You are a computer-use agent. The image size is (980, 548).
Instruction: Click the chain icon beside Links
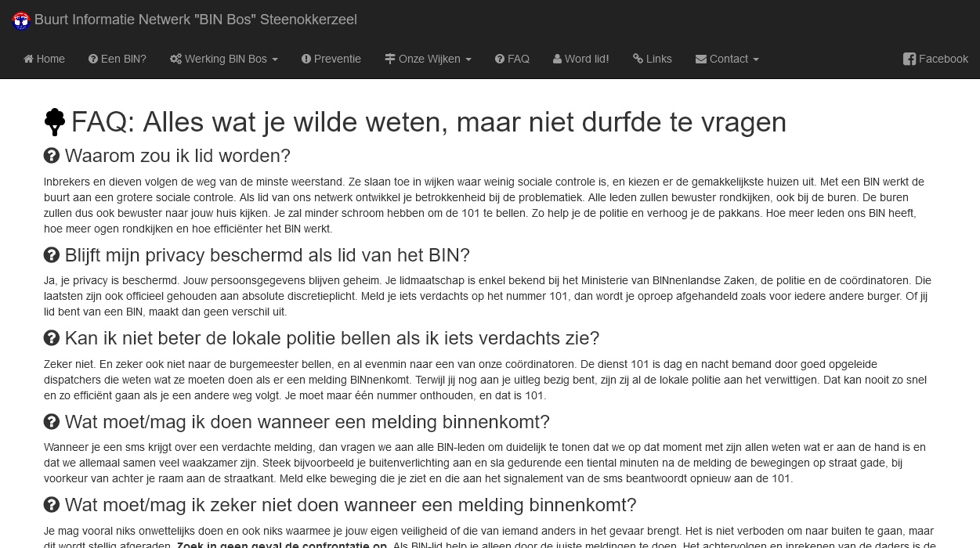point(638,59)
